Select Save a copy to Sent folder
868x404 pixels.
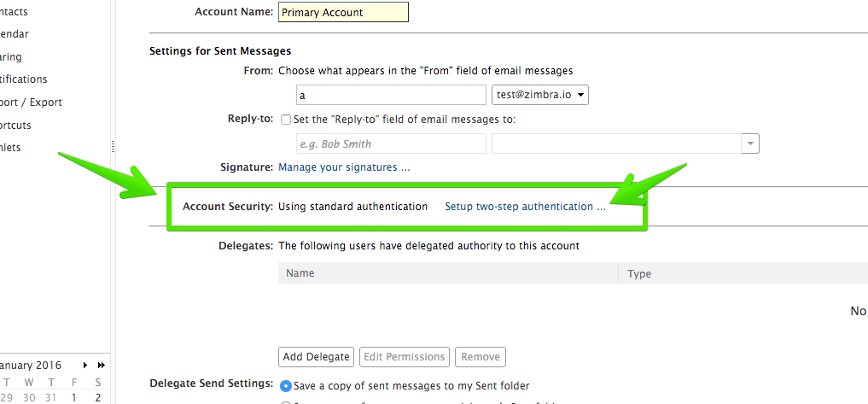point(286,386)
